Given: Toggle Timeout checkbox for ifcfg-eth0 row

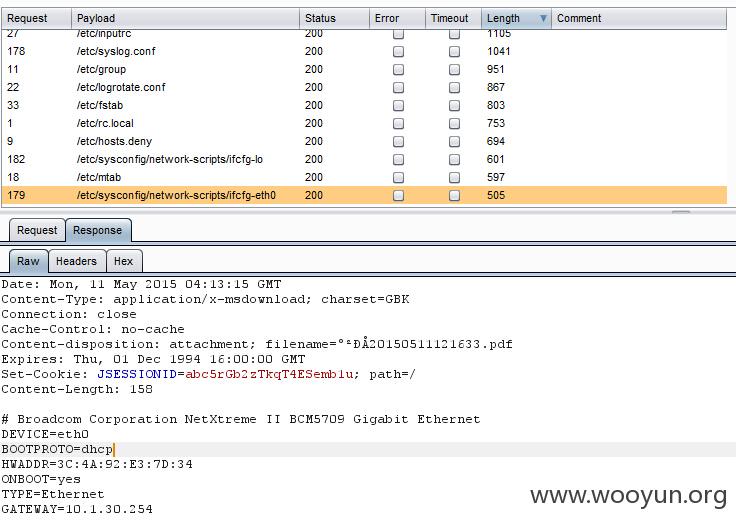Looking at the screenshot, I should point(454,195).
